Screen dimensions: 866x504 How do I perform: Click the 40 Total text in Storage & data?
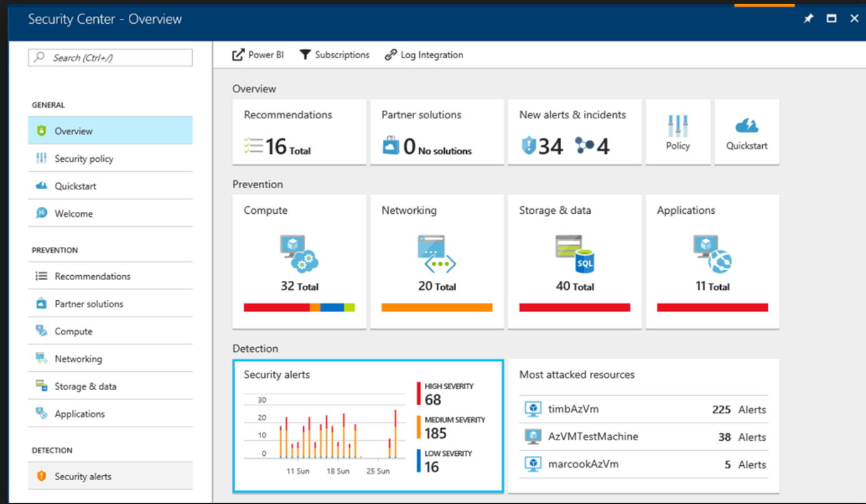point(575,286)
